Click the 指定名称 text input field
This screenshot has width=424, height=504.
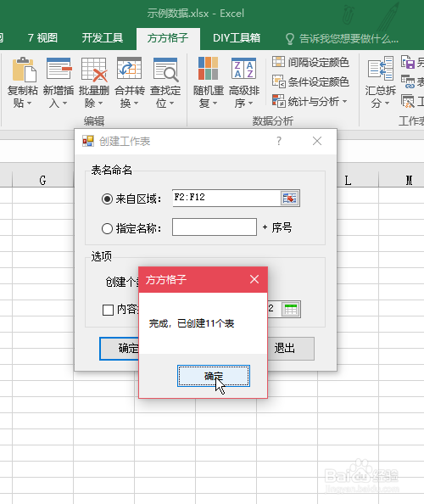(215, 227)
